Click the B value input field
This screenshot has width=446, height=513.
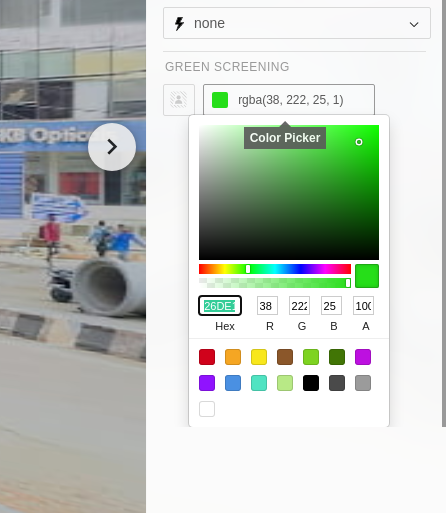[331, 306]
